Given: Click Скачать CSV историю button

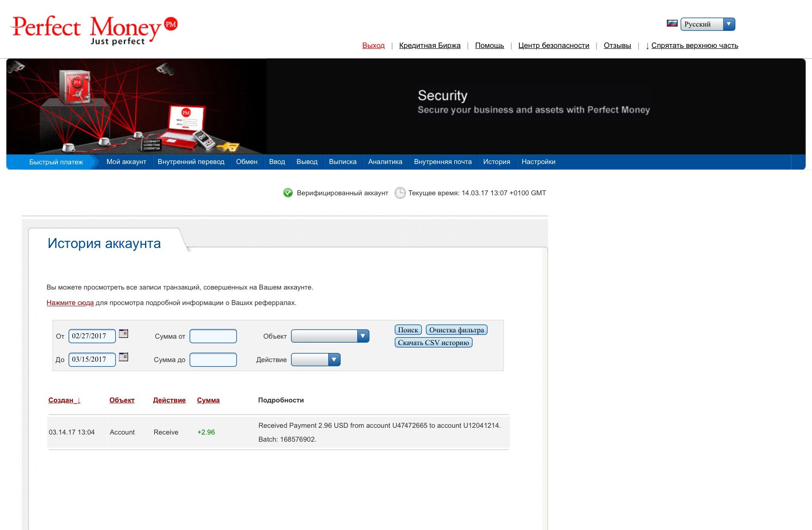Looking at the screenshot, I should [433, 343].
